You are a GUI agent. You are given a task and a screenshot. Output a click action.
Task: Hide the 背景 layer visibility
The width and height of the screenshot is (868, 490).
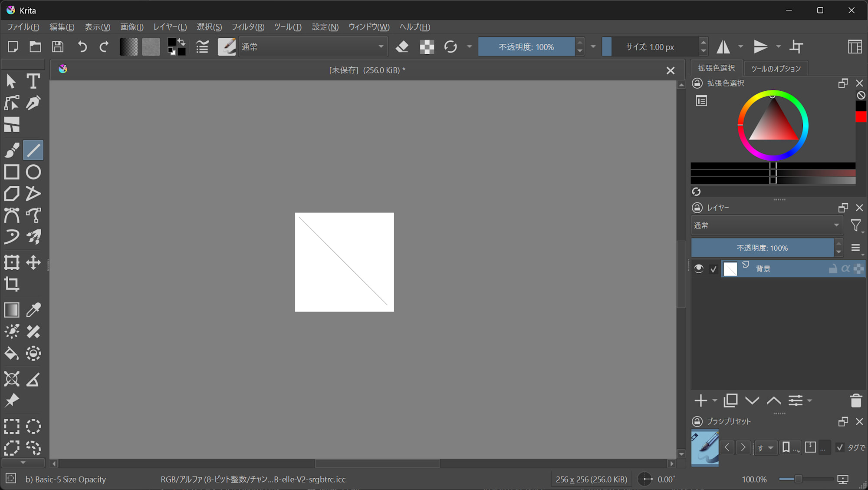pyautogui.click(x=698, y=268)
